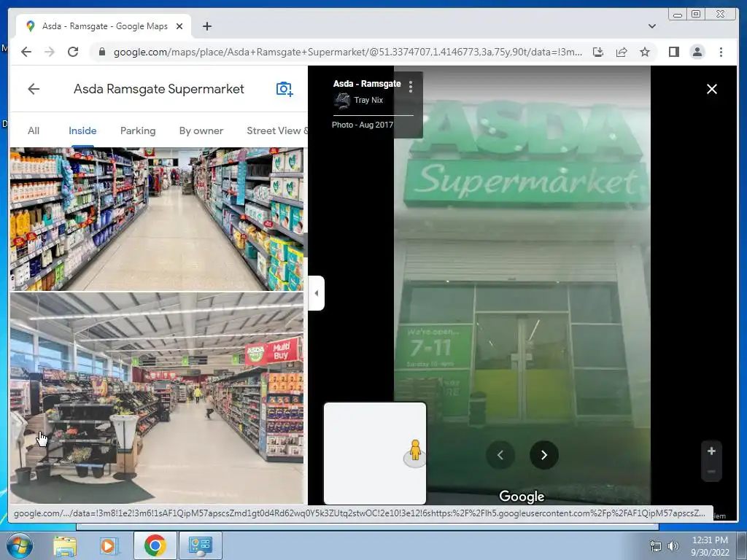This screenshot has width=747, height=560.
Task: Install app using address bar icon
Action: 598,52
